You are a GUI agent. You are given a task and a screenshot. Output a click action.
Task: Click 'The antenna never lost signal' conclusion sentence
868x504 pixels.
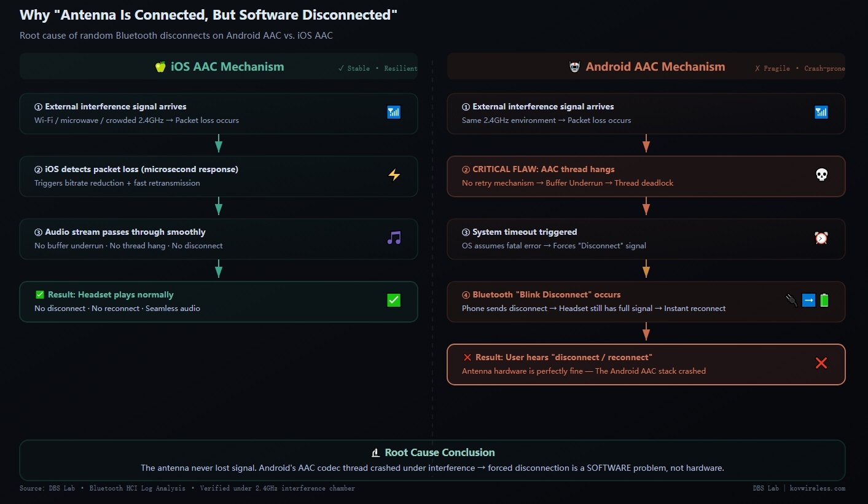tap(432, 468)
